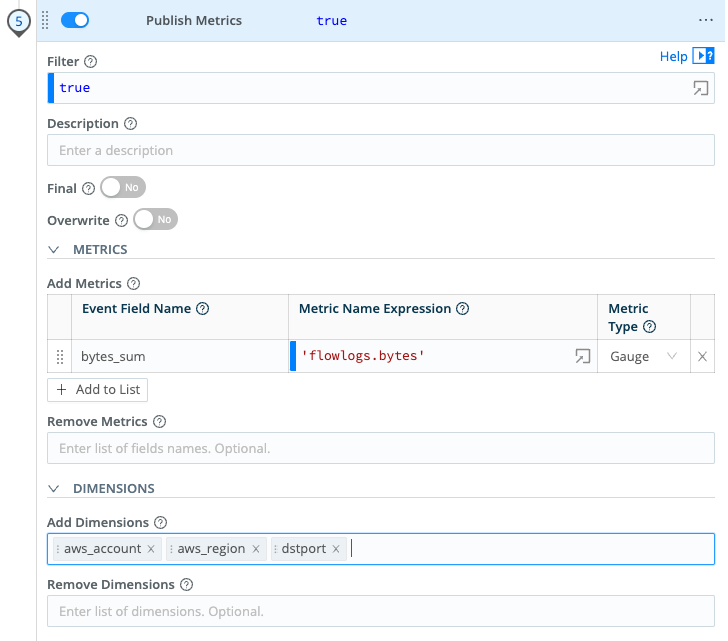Remove the dstport dimension tag
Viewport: 728px width, 641px height.
[x=336, y=549]
